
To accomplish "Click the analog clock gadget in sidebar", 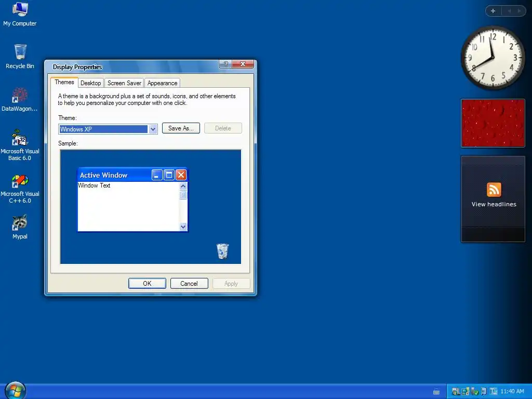I will (493, 58).
